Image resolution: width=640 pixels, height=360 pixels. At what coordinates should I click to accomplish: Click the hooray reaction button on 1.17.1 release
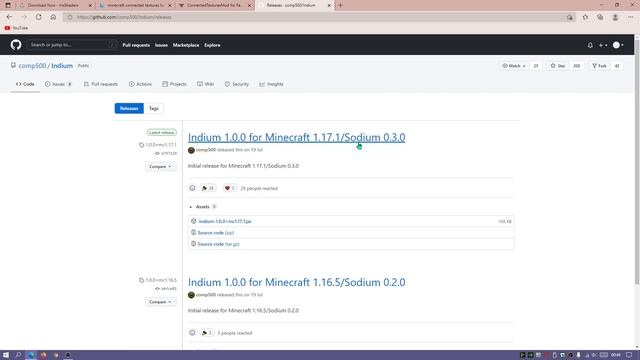(x=208, y=188)
